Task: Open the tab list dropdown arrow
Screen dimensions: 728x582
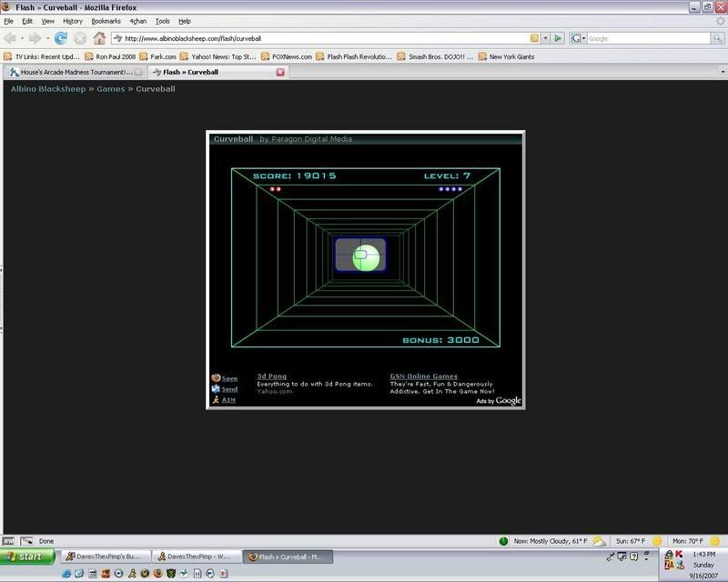Action: tap(722, 72)
